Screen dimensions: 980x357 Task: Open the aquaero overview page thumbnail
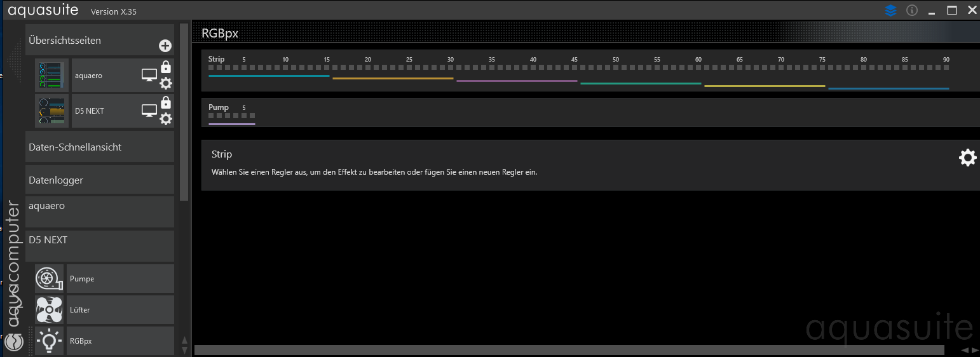pyautogui.click(x=51, y=76)
